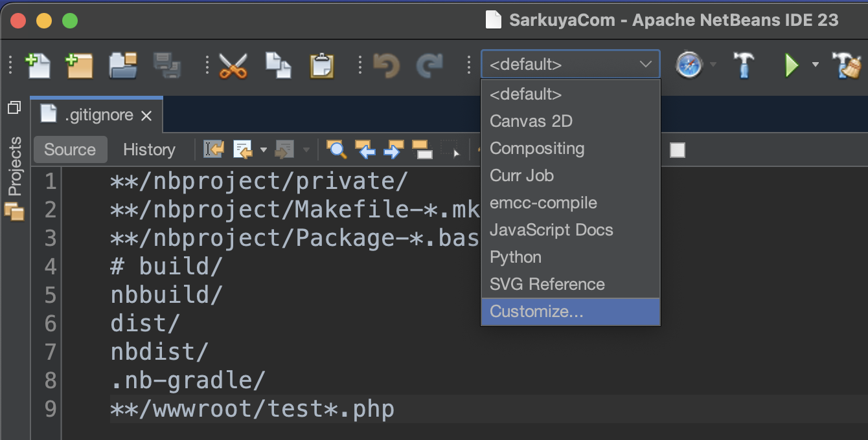Click the Undo arrow icon
The image size is (868, 440).
tap(387, 65)
